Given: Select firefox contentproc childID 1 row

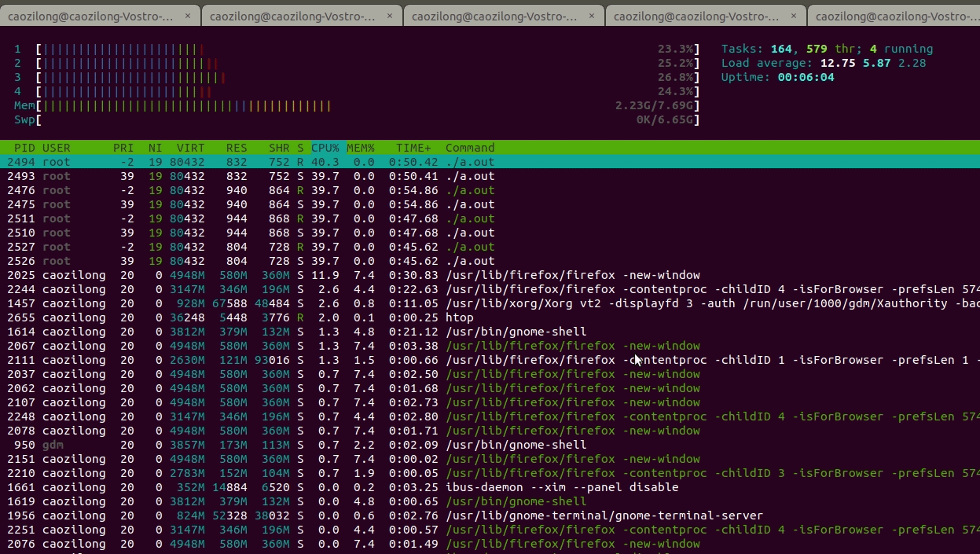Looking at the screenshot, I should [490, 360].
